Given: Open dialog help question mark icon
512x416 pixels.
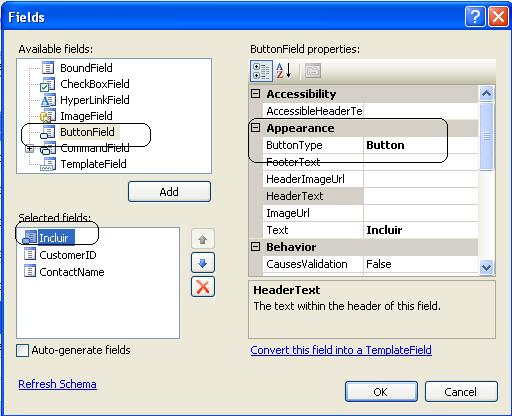Looking at the screenshot, I should pyautogui.click(x=475, y=17).
